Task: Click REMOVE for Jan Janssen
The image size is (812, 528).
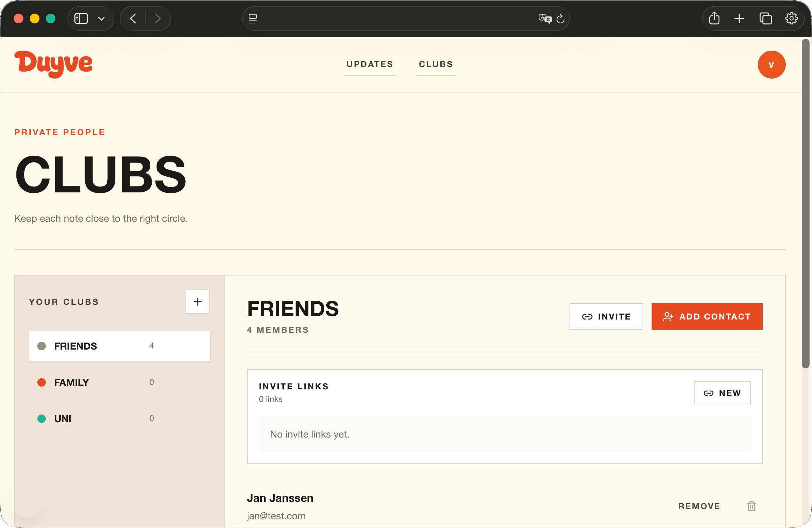Action: click(x=699, y=506)
